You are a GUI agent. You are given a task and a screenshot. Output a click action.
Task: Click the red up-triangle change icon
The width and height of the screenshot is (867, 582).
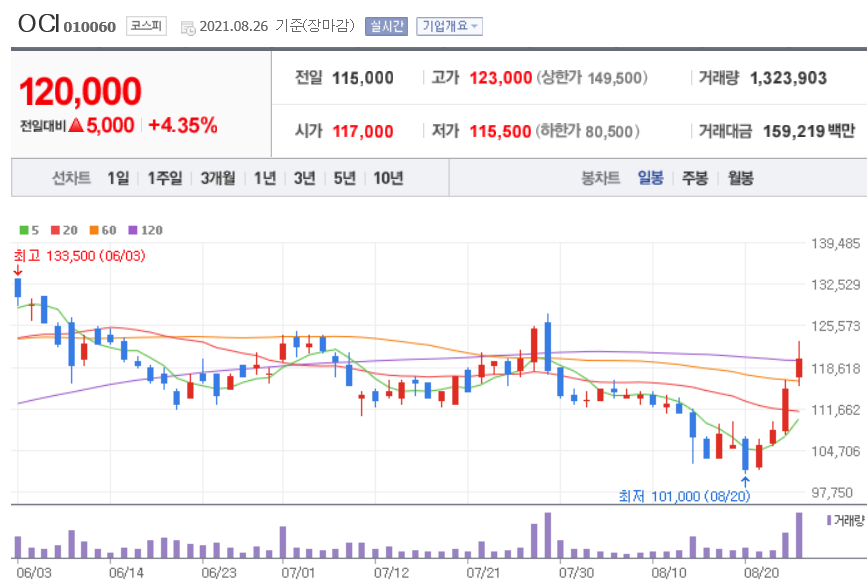(76, 125)
